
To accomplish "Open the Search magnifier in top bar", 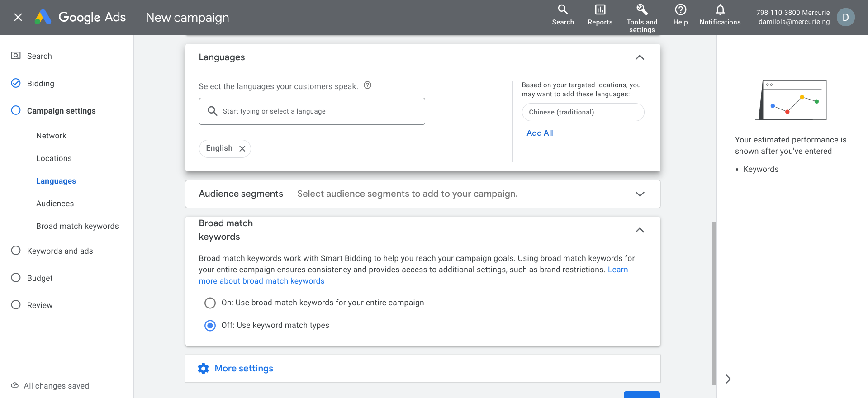I will point(563,10).
